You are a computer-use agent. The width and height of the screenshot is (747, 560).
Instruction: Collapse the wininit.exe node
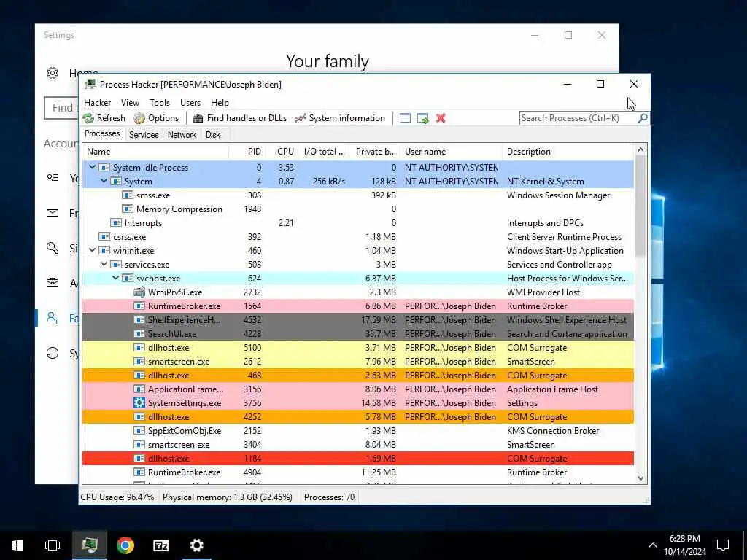coord(92,250)
